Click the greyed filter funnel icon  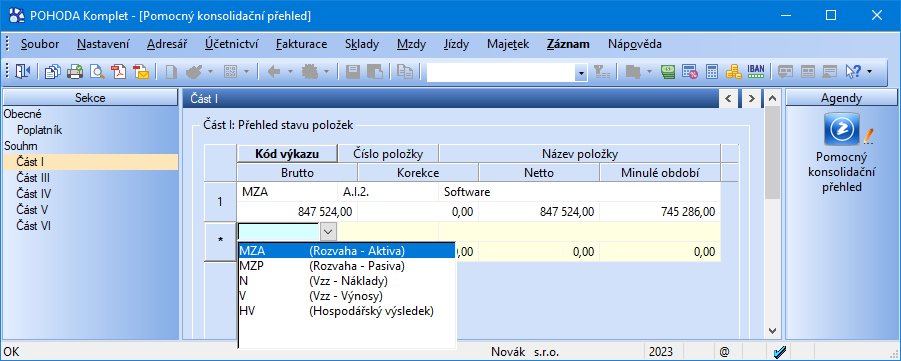602,71
